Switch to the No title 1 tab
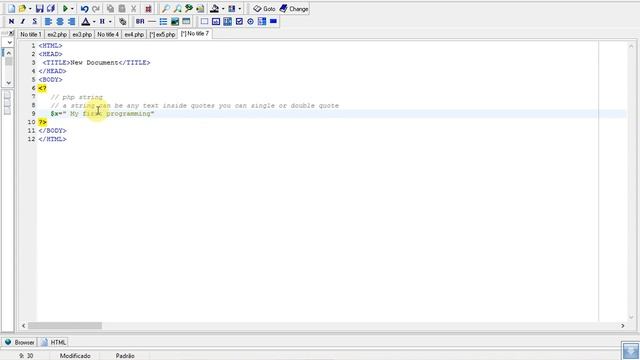 pyautogui.click(x=31, y=35)
